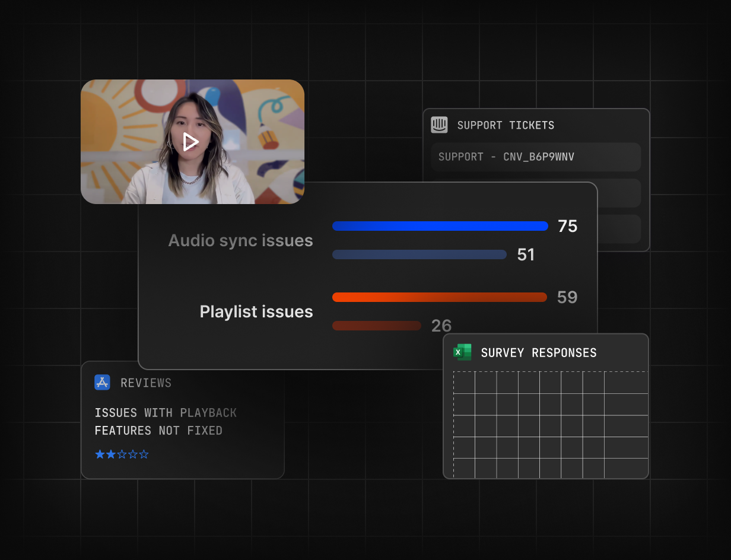Play the video of the woman
731x560 pixels.
click(190, 142)
